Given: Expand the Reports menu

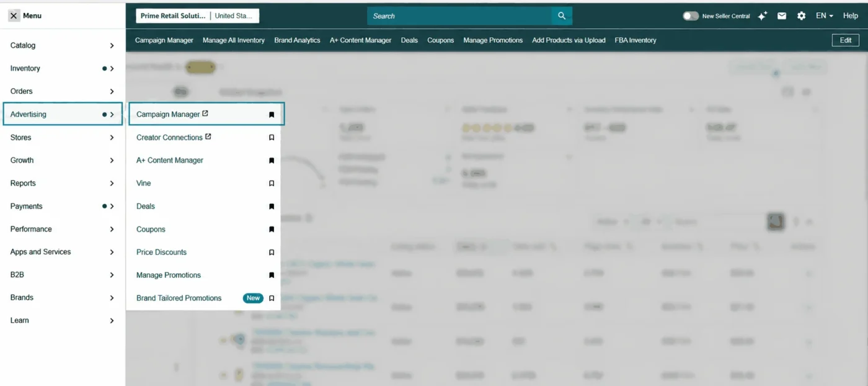Looking at the screenshot, I should [x=62, y=183].
